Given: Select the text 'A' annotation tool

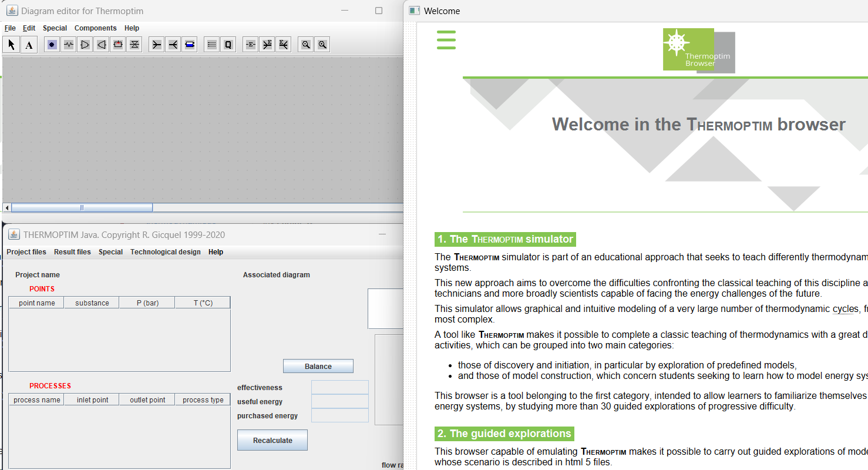Looking at the screenshot, I should [x=29, y=45].
